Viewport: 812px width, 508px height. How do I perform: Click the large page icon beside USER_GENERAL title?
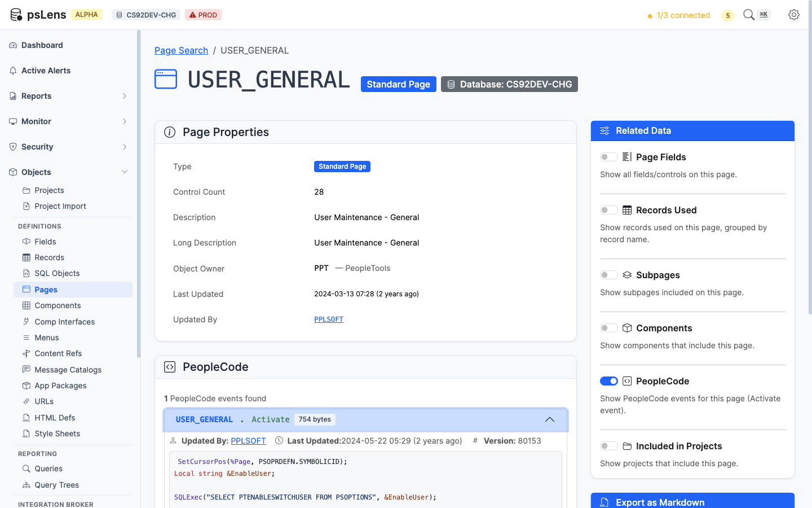pos(166,79)
